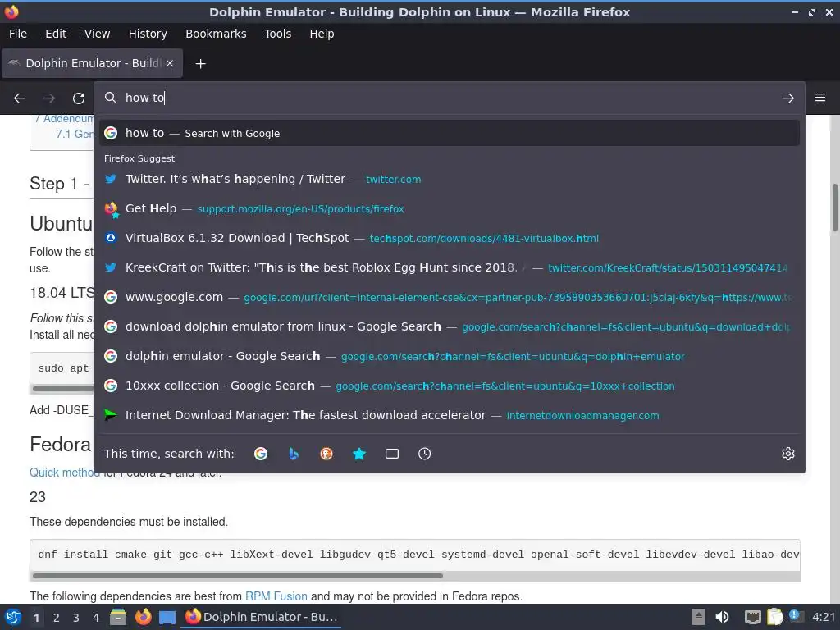Click the dnf install code block scrollbar
This screenshot has height=630, width=840.
(x=237, y=576)
